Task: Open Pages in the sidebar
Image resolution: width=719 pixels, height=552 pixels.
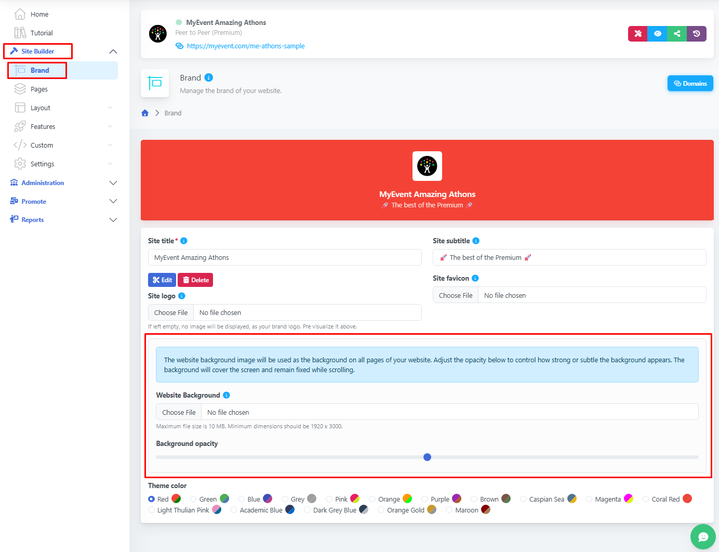Action: pos(39,89)
